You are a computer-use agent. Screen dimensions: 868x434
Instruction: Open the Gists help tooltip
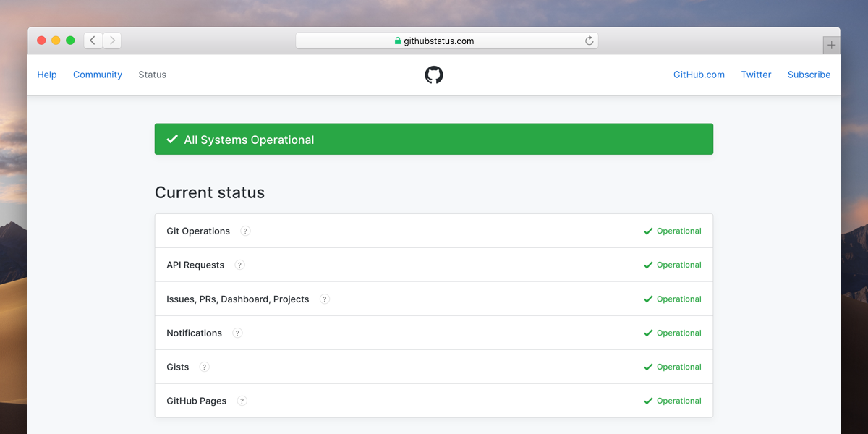[204, 367]
